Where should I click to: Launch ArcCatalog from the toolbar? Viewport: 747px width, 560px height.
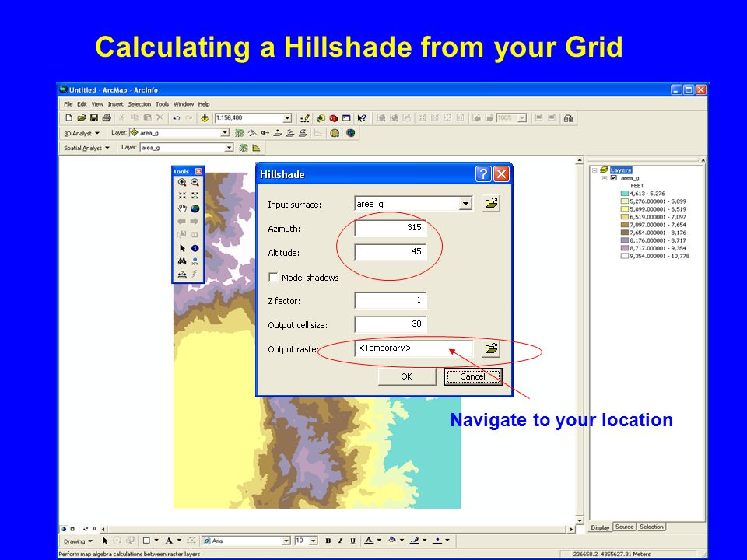pyautogui.click(x=321, y=118)
